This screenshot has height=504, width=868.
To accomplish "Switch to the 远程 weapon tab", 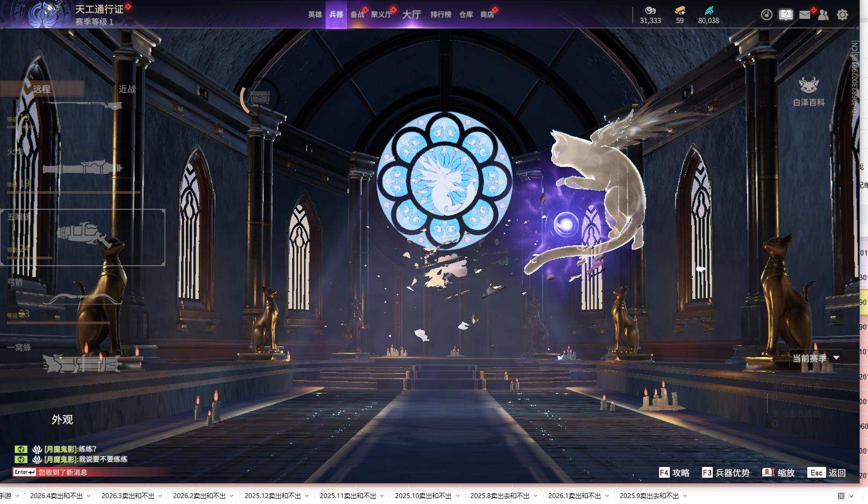I will (42, 89).
